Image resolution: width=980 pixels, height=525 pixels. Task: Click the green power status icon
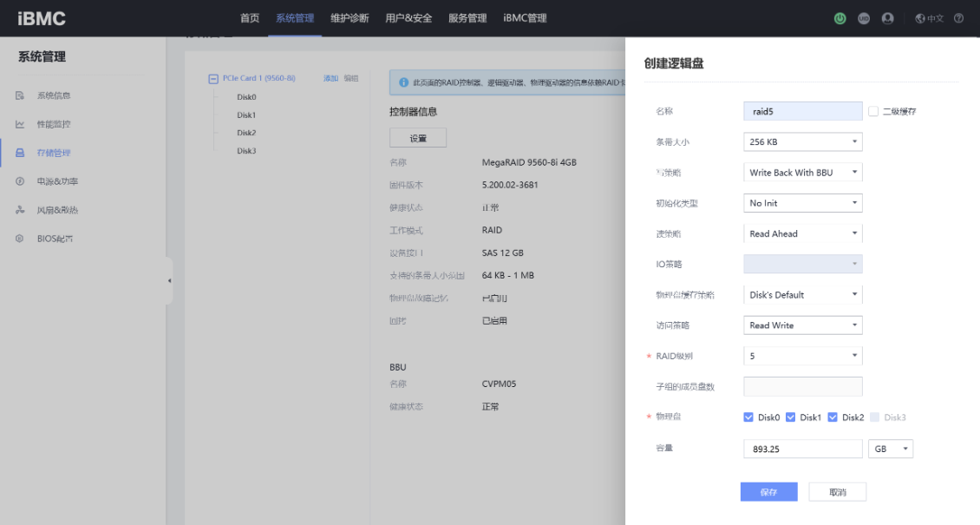pos(840,19)
